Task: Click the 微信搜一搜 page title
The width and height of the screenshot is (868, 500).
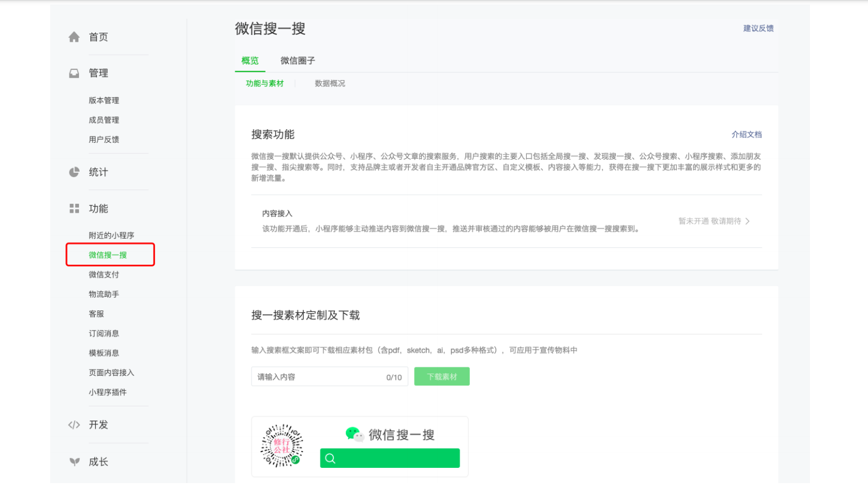Action: tap(270, 29)
